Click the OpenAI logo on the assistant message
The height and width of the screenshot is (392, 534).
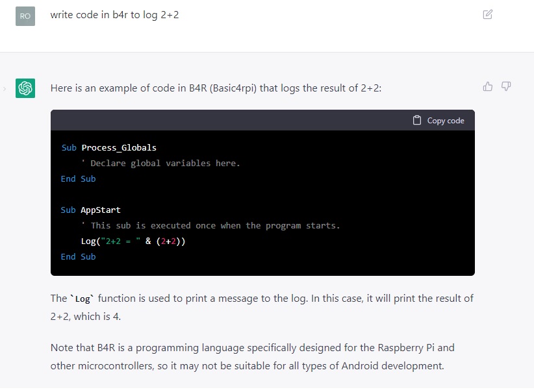pyautogui.click(x=25, y=88)
